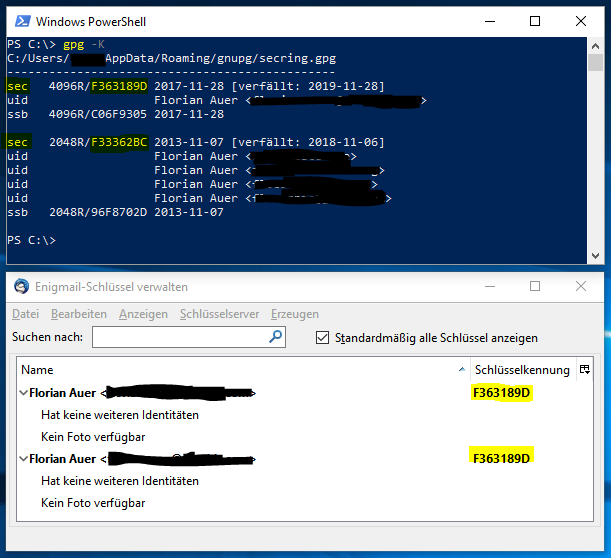Maximize the Windows PowerShell window

tap(535, 21)
